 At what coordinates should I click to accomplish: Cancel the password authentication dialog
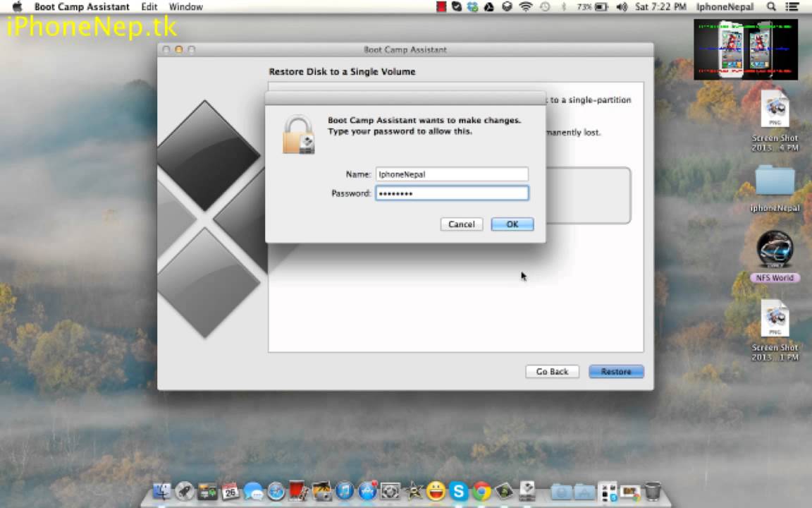462,224
